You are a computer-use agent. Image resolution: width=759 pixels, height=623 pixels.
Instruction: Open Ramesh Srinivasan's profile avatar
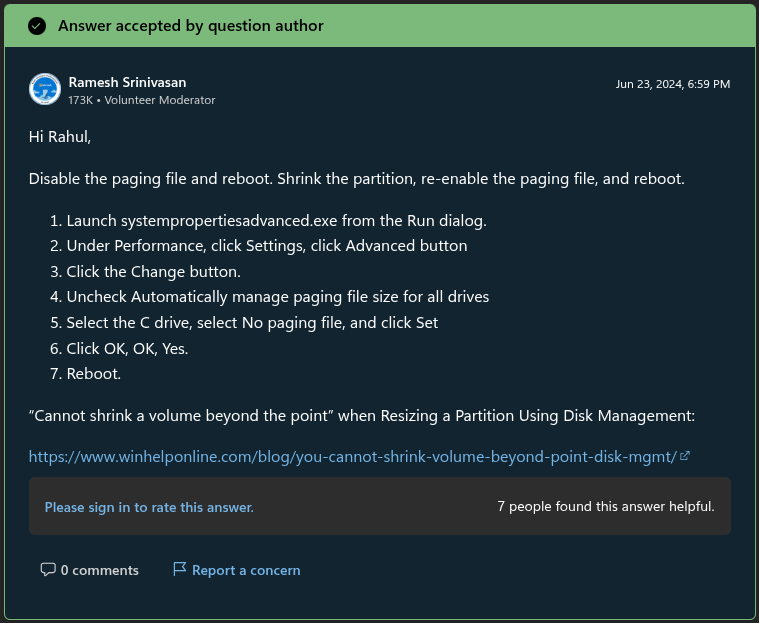45,89
